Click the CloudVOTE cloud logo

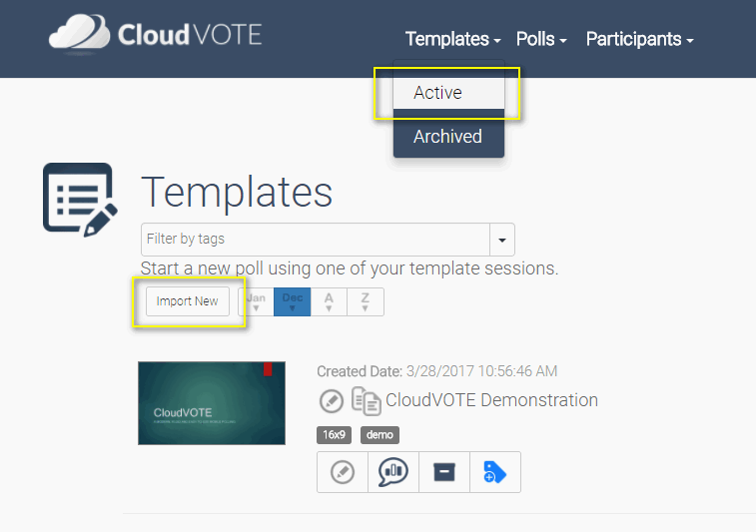[80, 34]
